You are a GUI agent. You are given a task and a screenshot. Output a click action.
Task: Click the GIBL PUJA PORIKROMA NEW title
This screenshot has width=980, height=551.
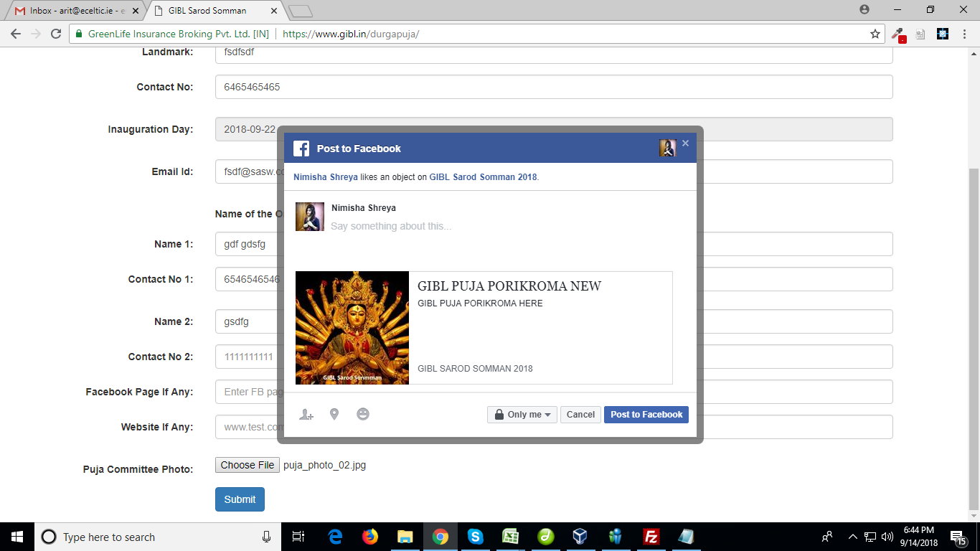509,286
